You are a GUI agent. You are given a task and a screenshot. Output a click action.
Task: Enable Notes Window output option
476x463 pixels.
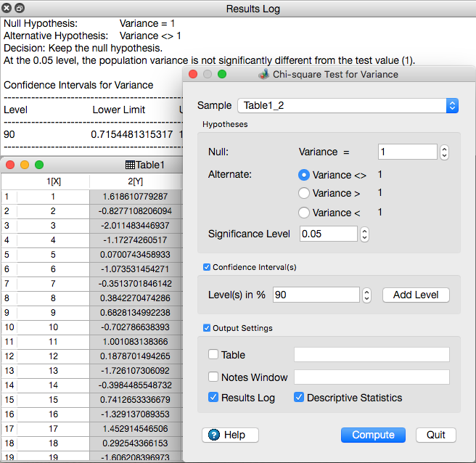point(213,377)
